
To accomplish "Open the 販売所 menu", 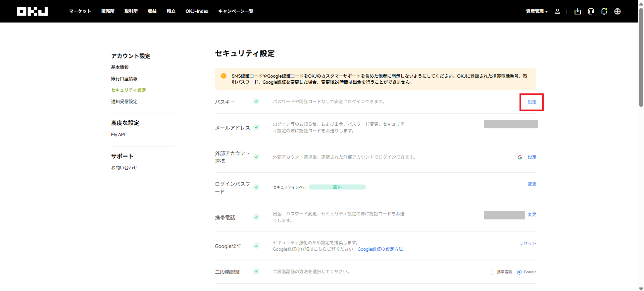I will [x=108, y=11].
